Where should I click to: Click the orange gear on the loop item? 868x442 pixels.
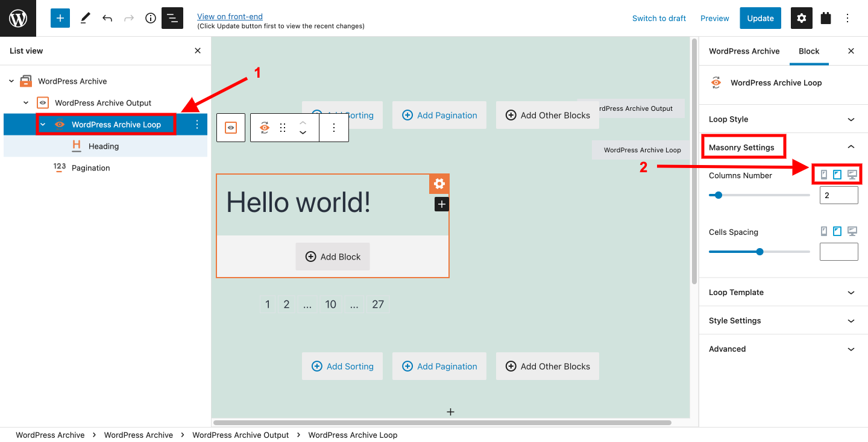(439, 184)
